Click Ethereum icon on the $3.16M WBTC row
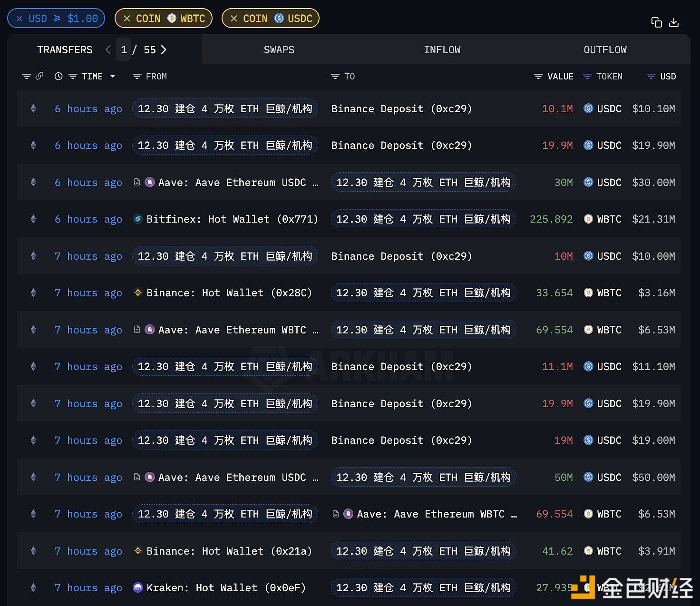This screenshot has height=606, width=700. [x=33, y=293]
